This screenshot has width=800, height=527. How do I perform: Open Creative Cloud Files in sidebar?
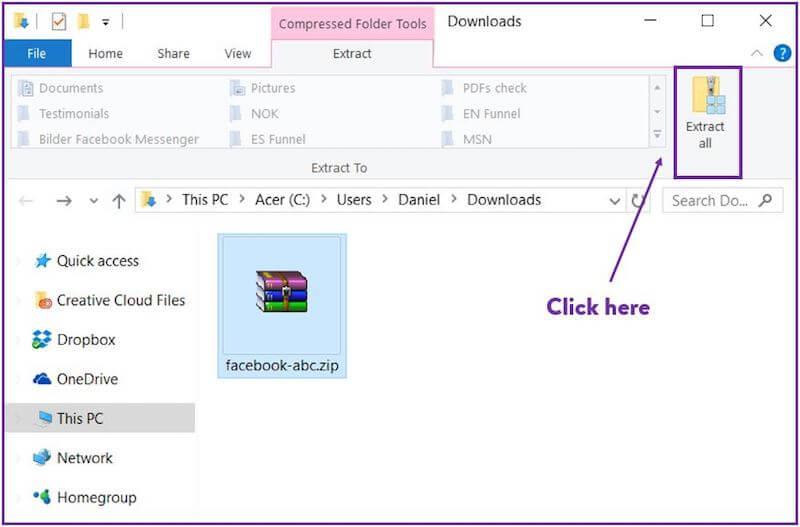pos(121,300)
